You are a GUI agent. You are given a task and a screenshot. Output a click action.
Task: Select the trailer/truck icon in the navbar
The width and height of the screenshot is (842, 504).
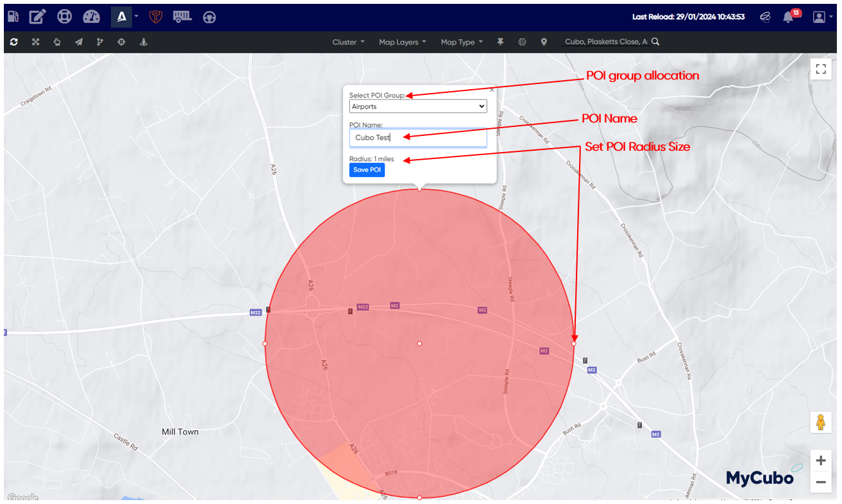coord(182,16)
